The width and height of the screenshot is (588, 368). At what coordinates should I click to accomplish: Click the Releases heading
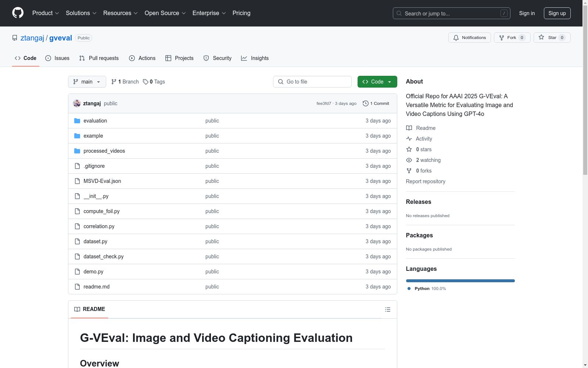(419, 202)
